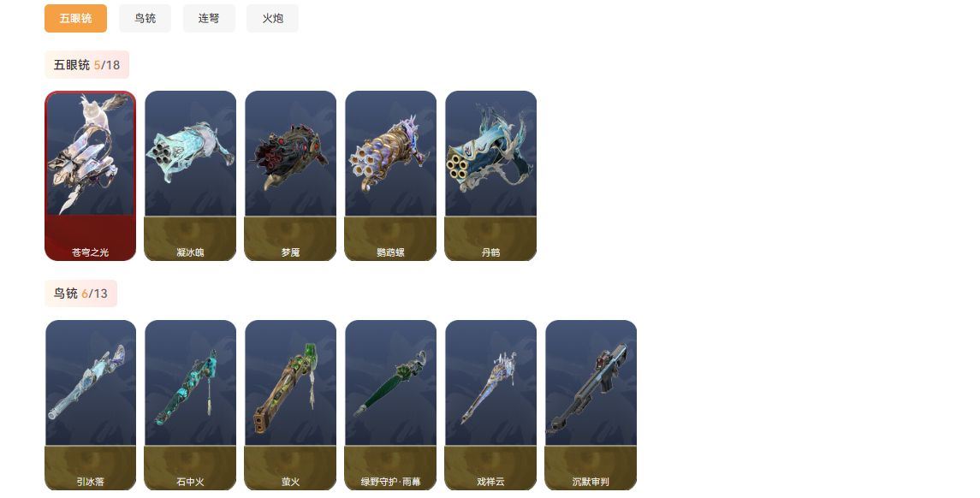Click the 五眼铳 5/18 section label
This screenshot has height=498, width=980.
87,64
